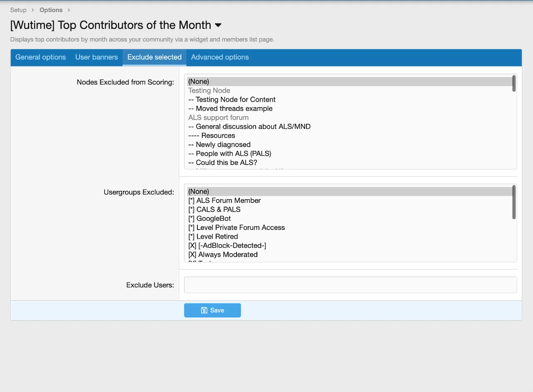The width and height of the screenshot is (533, 392).
Task: Go to Setup breadcrumb link
Action: tap(18, 10)
